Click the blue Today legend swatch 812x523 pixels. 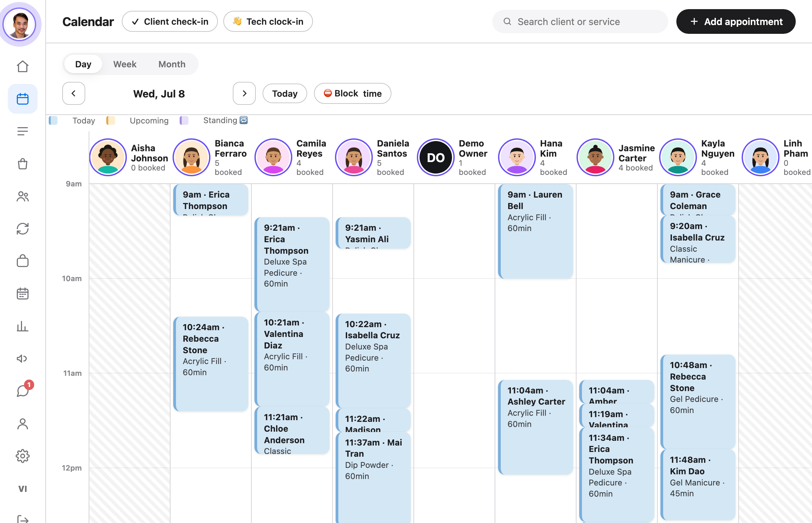tap(53, 120)
